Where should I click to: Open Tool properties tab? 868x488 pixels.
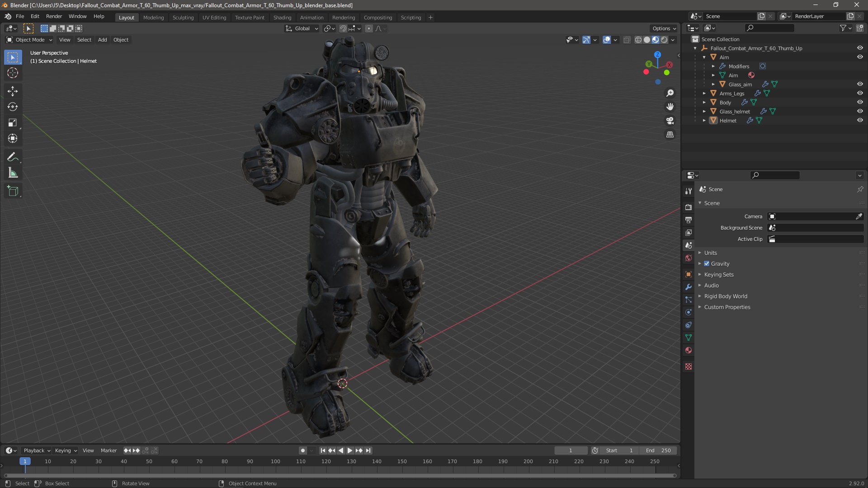(689, 191)
